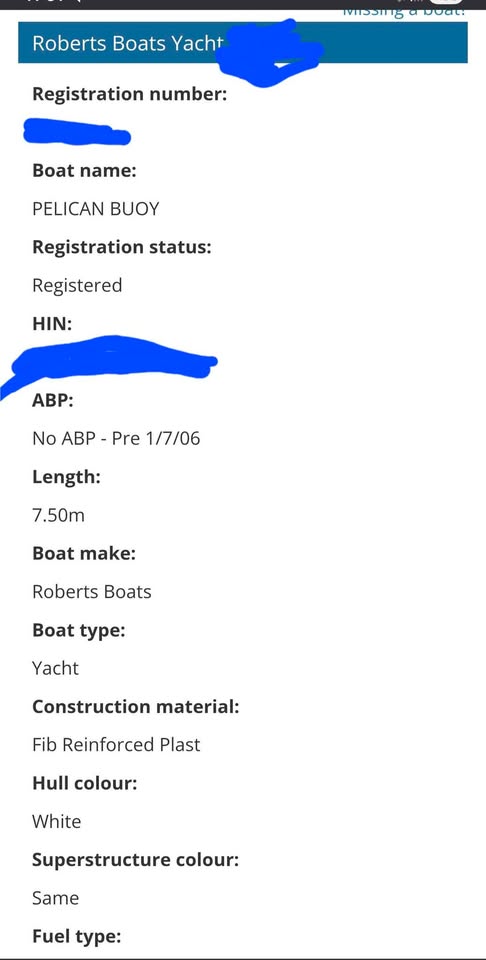486x960 pixels.
Task: Select 'Roberts Boats' under Boat make
Action: pos(92,592)
